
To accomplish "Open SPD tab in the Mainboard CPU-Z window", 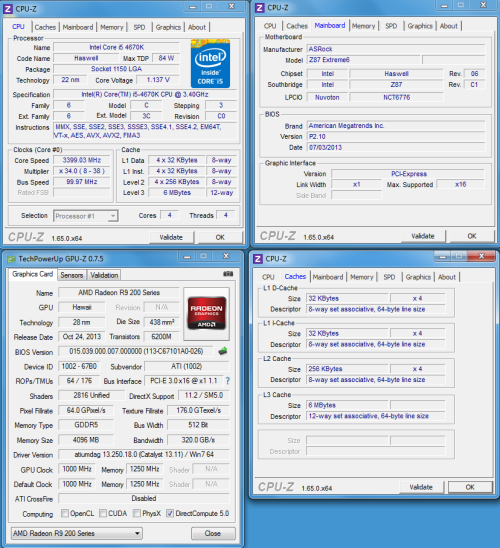I will pos(391,26).
